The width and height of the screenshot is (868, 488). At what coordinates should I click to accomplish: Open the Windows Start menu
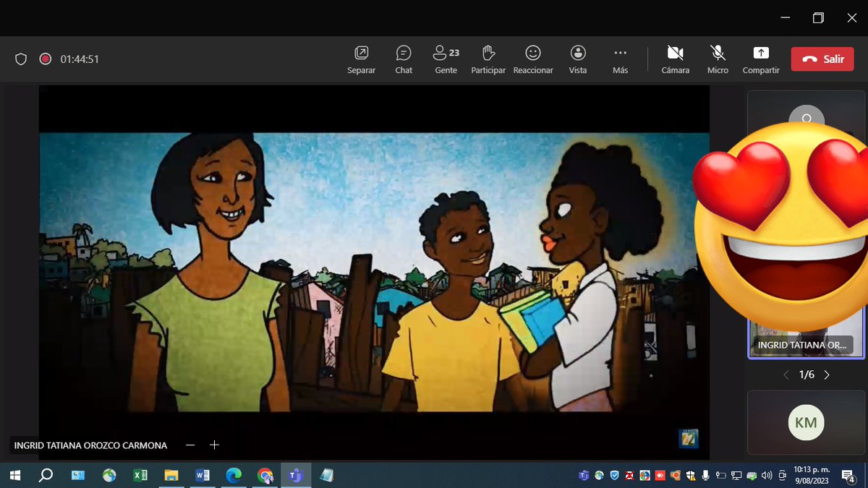pos(15,475)
